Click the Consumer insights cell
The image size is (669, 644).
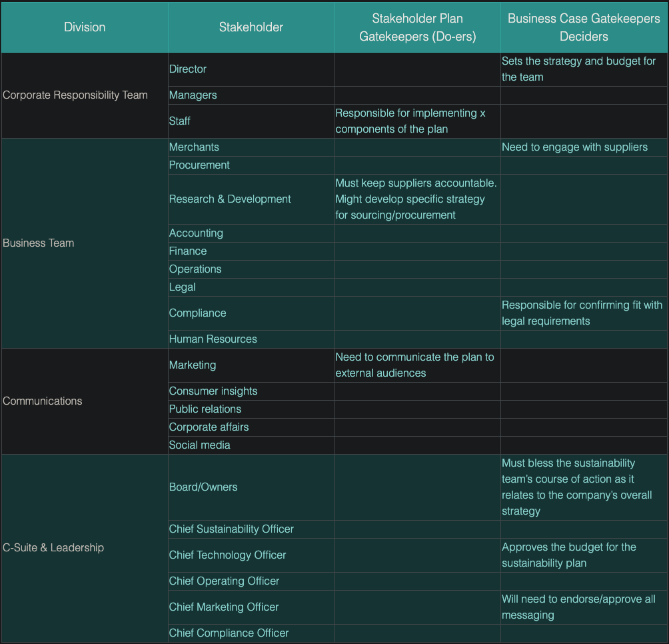coord(213,391)
